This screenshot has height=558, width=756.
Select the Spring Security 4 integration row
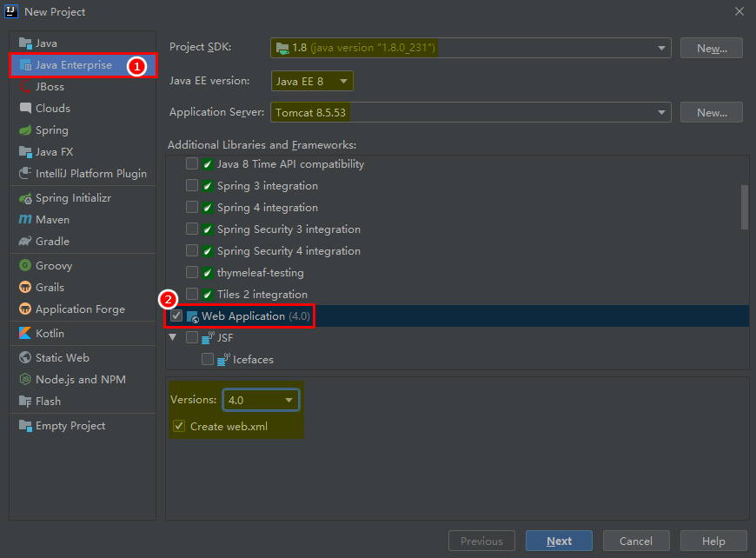point(457,251)
